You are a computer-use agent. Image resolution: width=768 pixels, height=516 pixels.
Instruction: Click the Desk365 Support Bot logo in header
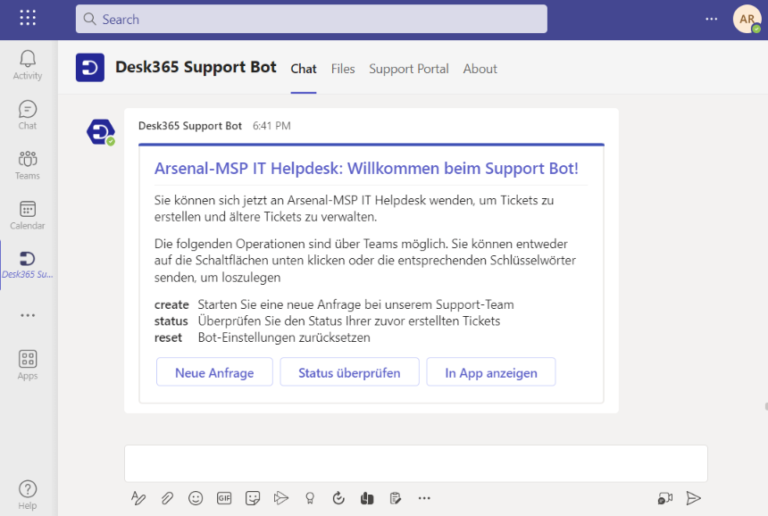(90, 68)
